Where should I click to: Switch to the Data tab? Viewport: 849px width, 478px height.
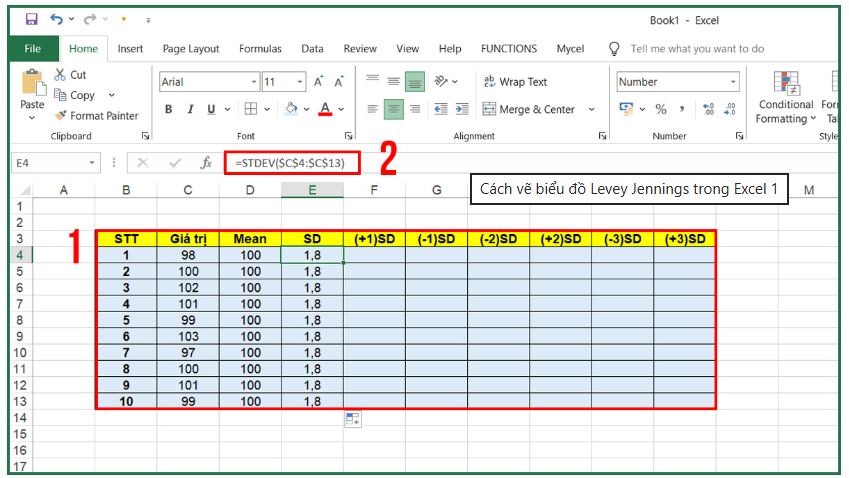[x=312, y=49]
